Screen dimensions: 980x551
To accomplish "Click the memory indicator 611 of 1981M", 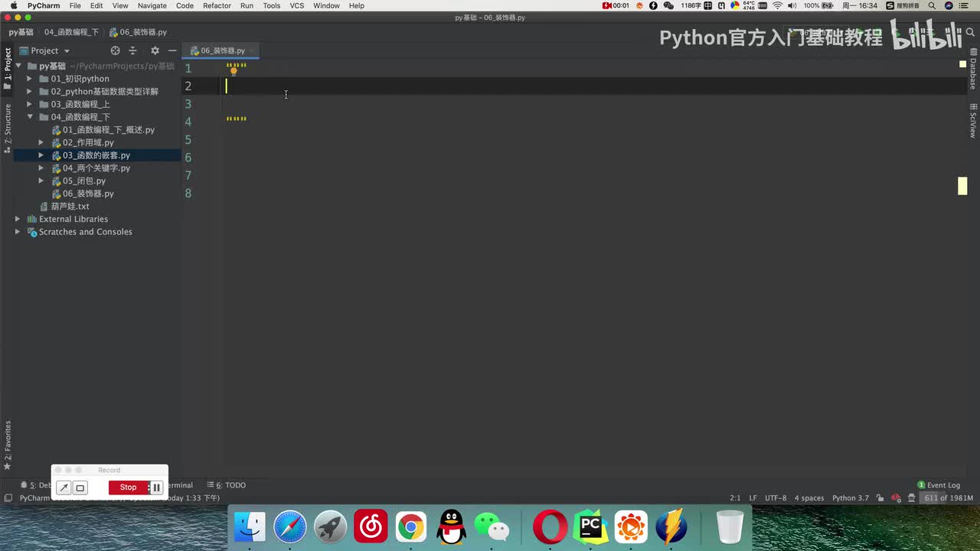I will pyautogui.click(x=949, y=498).
